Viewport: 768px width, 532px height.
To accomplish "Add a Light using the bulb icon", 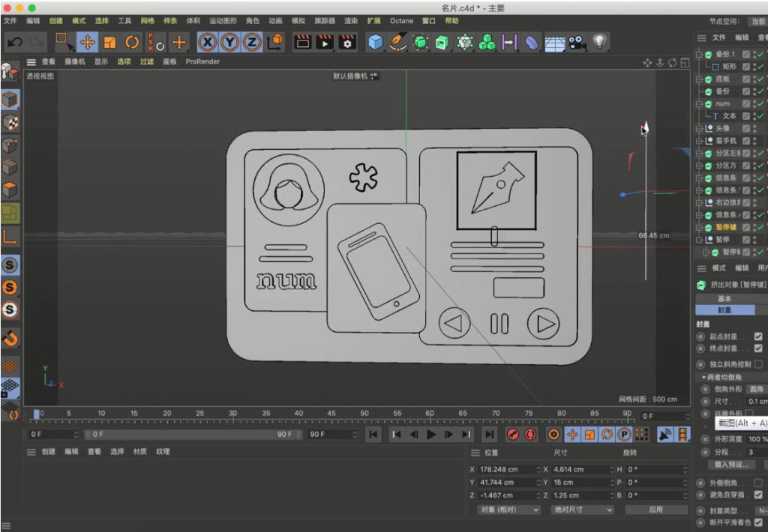I will (599, 43).
